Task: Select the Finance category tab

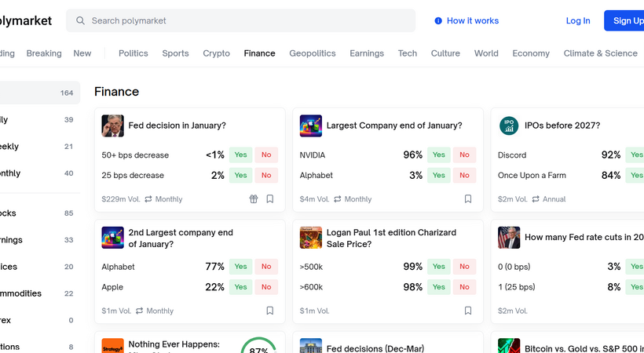Action: [x=260, y=53]
